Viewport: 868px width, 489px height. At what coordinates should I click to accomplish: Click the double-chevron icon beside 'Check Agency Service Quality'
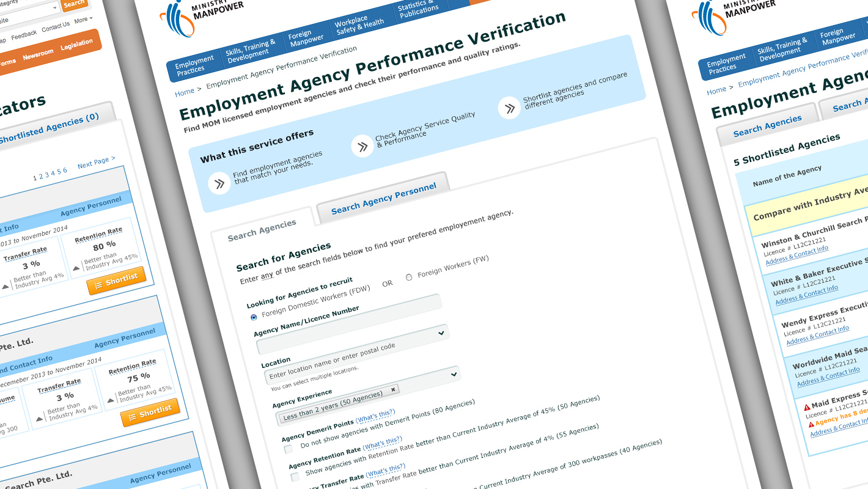pyautogui.click(x=362, y=146)
